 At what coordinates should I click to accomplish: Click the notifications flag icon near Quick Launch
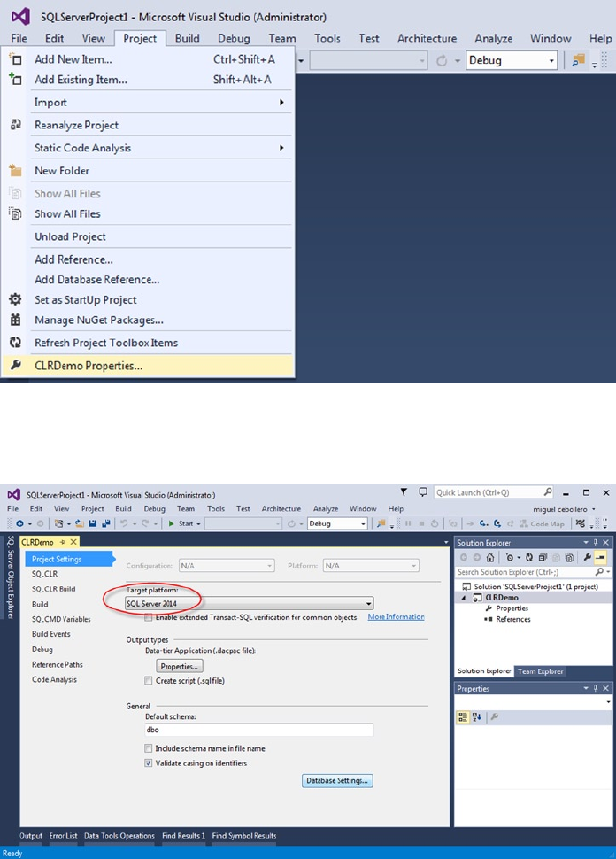coord(404,492)
